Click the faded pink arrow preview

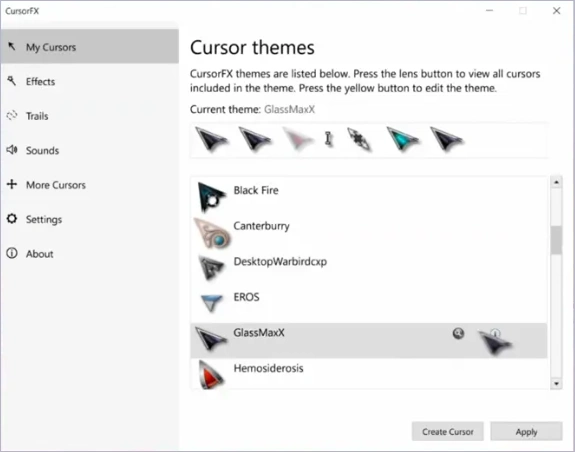298,139
